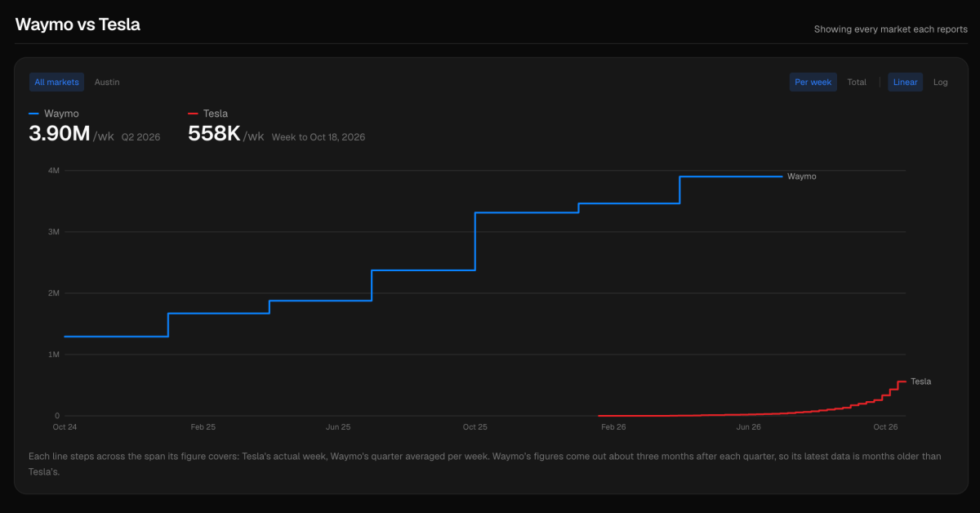Click the Week to Oct 18, 2026 caption
This screenshot has height=513, width=980.
coord(318,137)
